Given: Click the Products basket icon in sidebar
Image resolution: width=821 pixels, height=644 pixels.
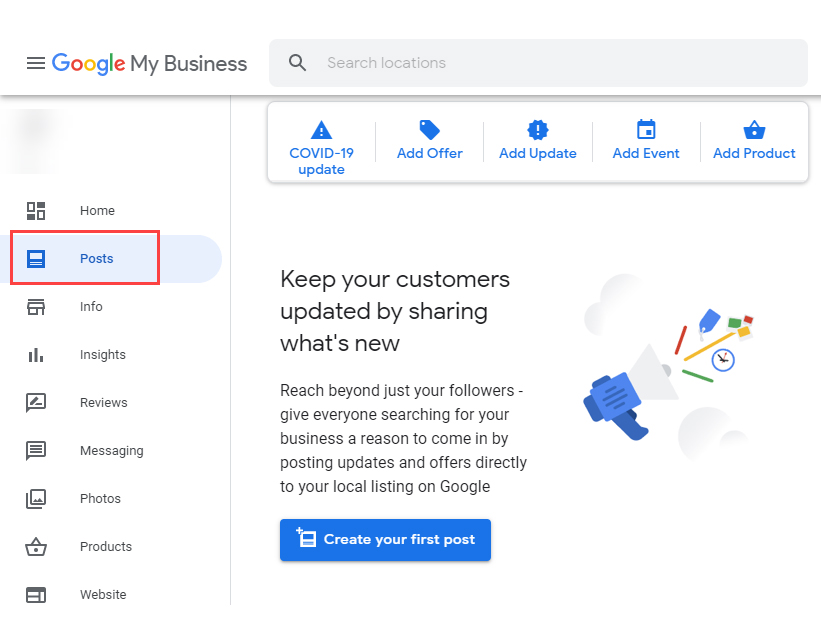Looking at the screenshot, I should [x=36, y=547].
